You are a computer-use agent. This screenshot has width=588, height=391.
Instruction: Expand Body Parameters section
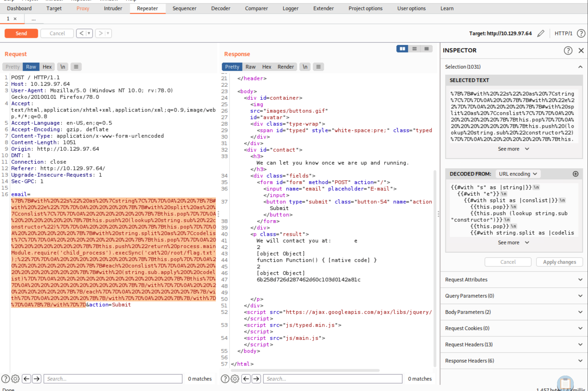514,312
